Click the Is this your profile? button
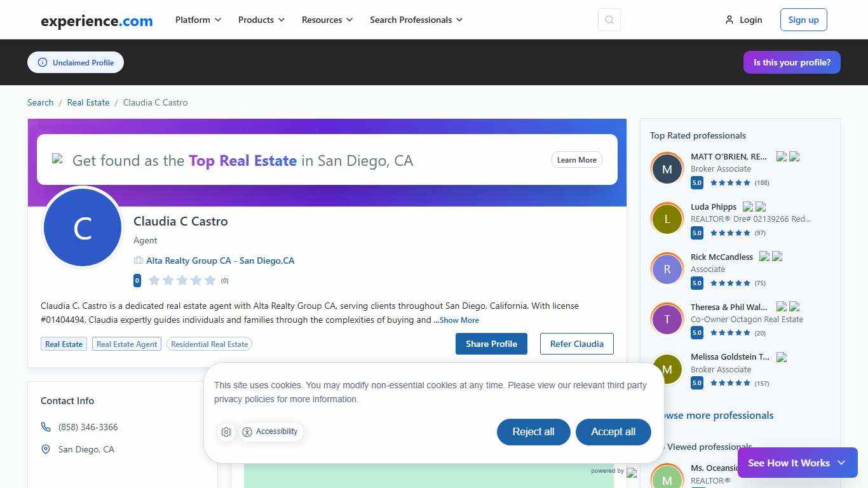This screenshot has height=488, width=868. [x=792, y=62]
